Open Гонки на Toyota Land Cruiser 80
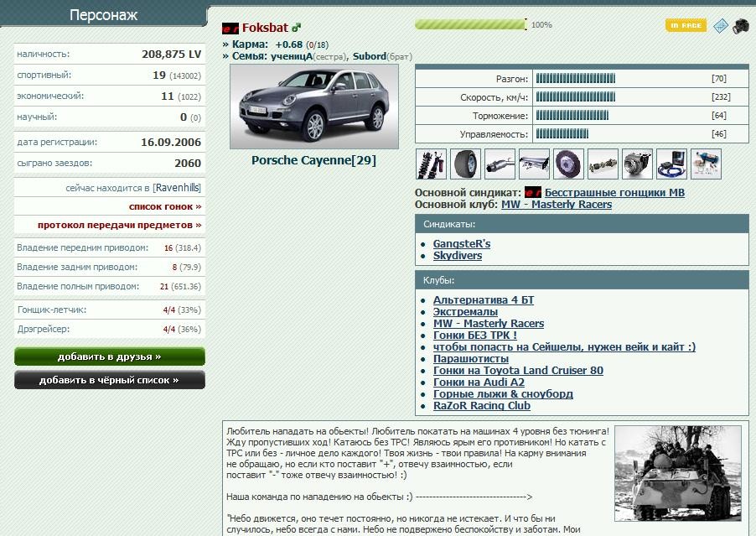This screenshot has height=536, width=756. [518, 371]
